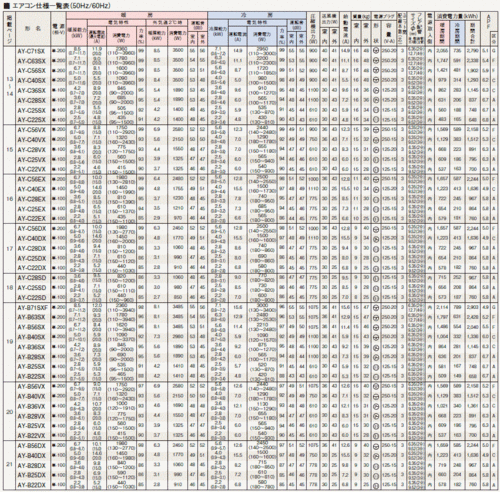This screenshot has height=492, width=500.
Task: Click model name AY-C40DX
Action: pyautogui.click(x=32, y=239)
